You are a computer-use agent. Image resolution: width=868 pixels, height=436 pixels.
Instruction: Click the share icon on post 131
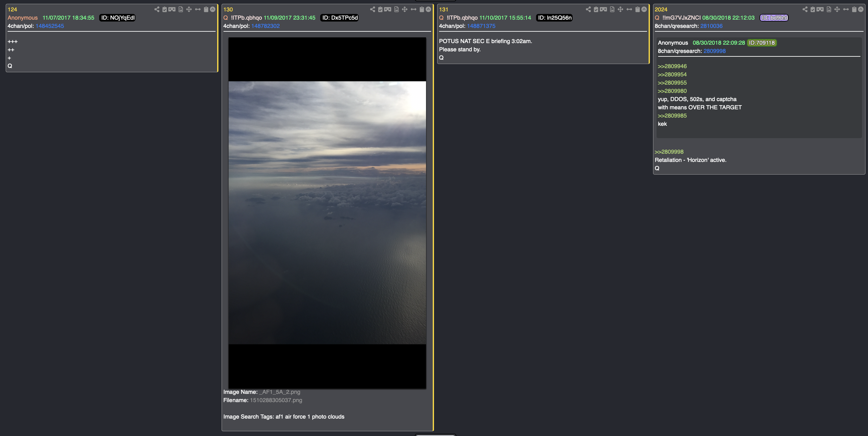click(588, 10)
